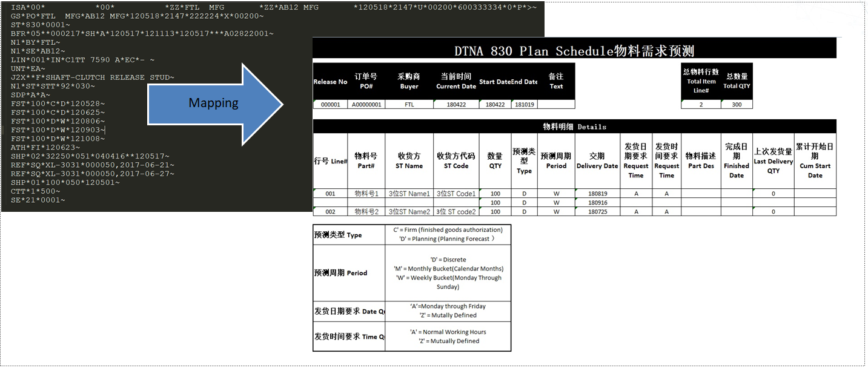The image size is (868, 368).
Task: Click the ST*830*0001~ segment
Action: [41, 24]
